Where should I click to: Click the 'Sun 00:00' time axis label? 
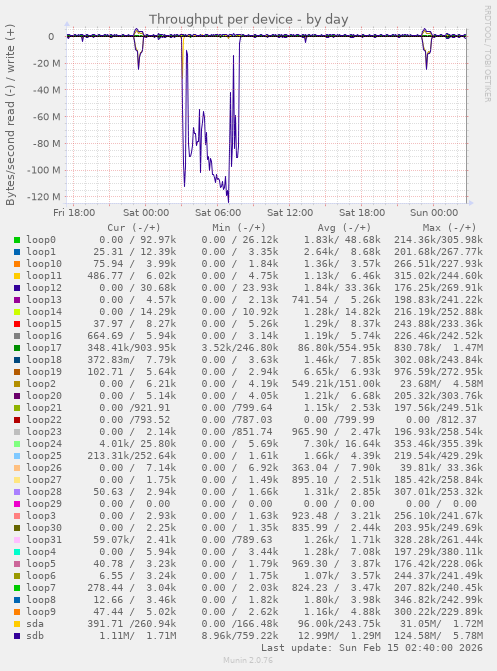pyautogui.click(x=434, y=213)
